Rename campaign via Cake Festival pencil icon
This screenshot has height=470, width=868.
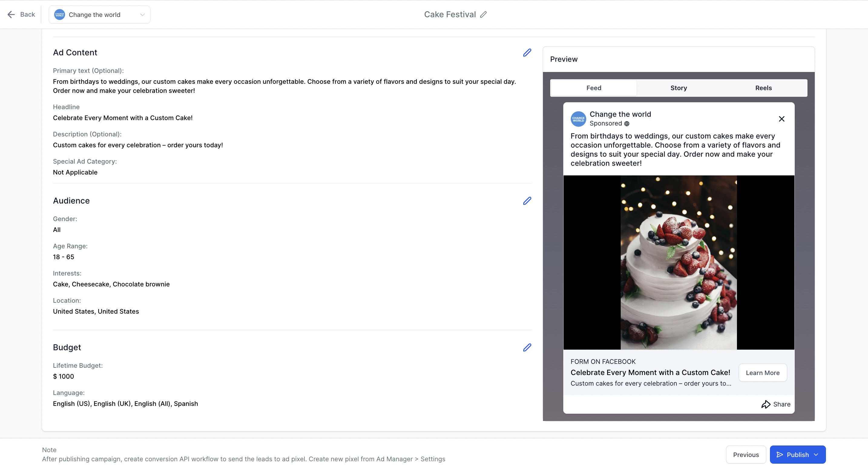pyautogui.click(x=484, y=15)
